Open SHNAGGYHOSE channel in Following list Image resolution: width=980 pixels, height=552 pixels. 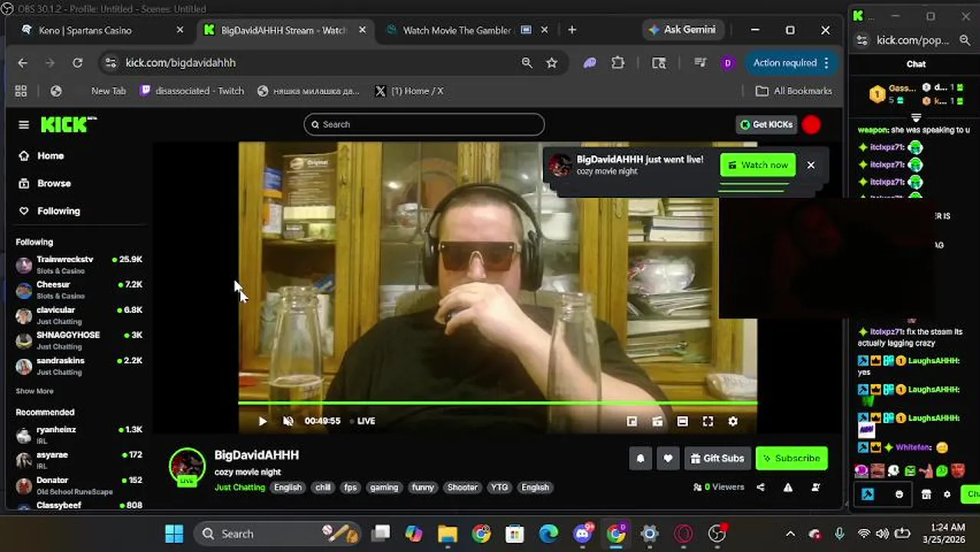[x=79, y=340]
